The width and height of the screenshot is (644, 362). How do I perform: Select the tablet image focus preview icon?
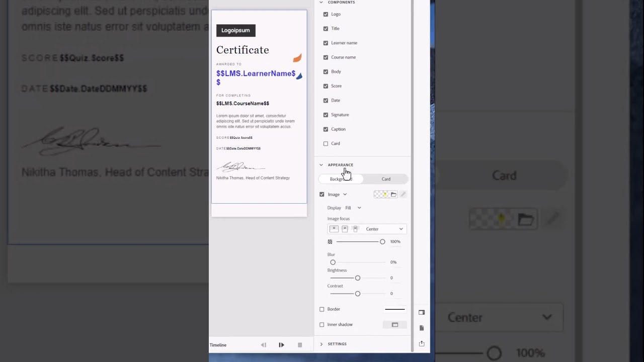345,229
